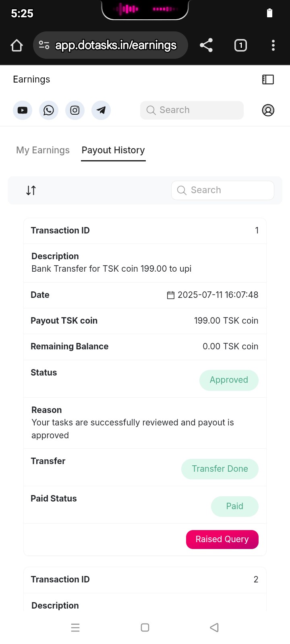Screen dimensions: 290x644
Task: View site info icon in address bar
Action: [44, 45]
